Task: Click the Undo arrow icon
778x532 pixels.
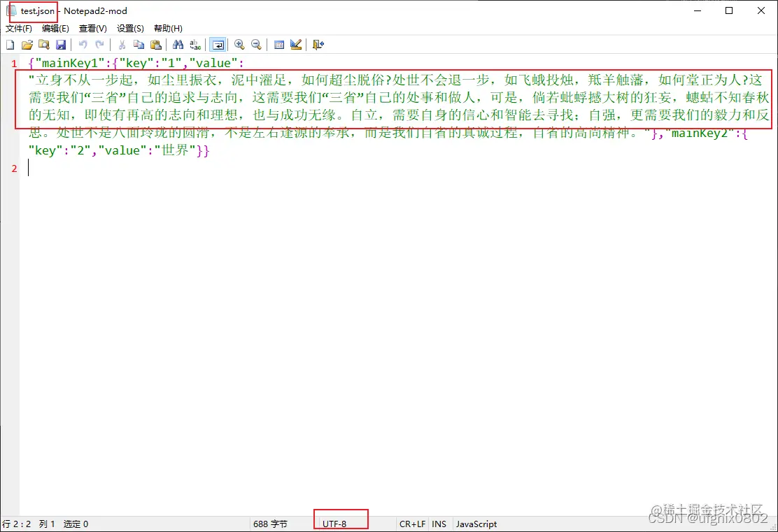Action: click(x=83, y=45)
